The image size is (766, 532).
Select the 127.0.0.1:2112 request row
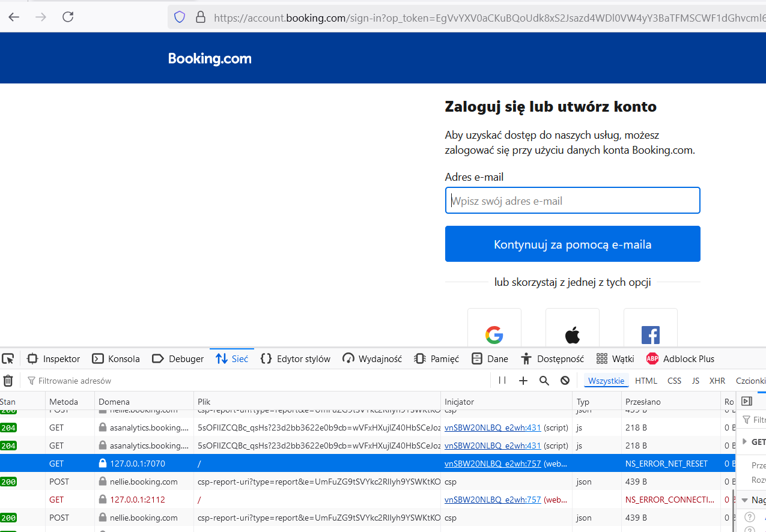point(366,500)
